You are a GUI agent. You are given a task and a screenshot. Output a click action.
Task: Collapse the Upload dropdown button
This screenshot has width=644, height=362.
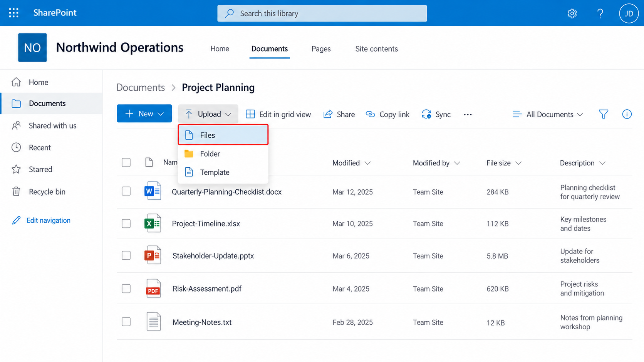tap(208, 114)
